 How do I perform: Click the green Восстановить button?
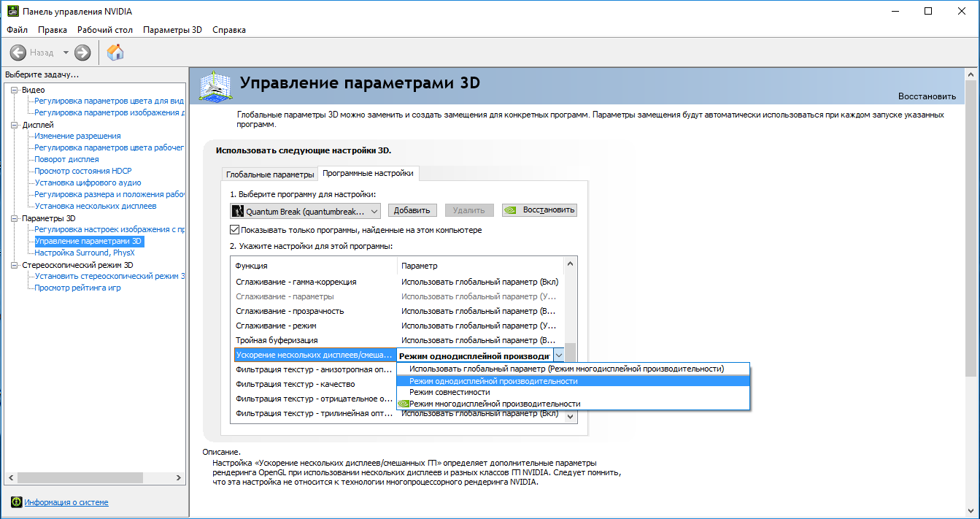pyautogui.click(x=539, y=210)
